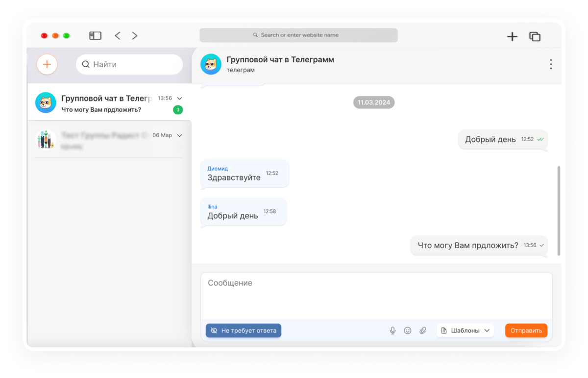
Task: Click the 'Отправить' send button
Action: click(526, 330)
